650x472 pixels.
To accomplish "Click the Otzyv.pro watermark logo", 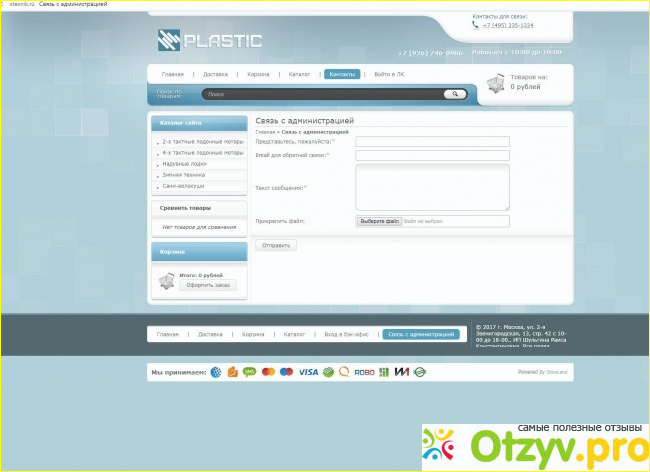I will pos(532,441).
